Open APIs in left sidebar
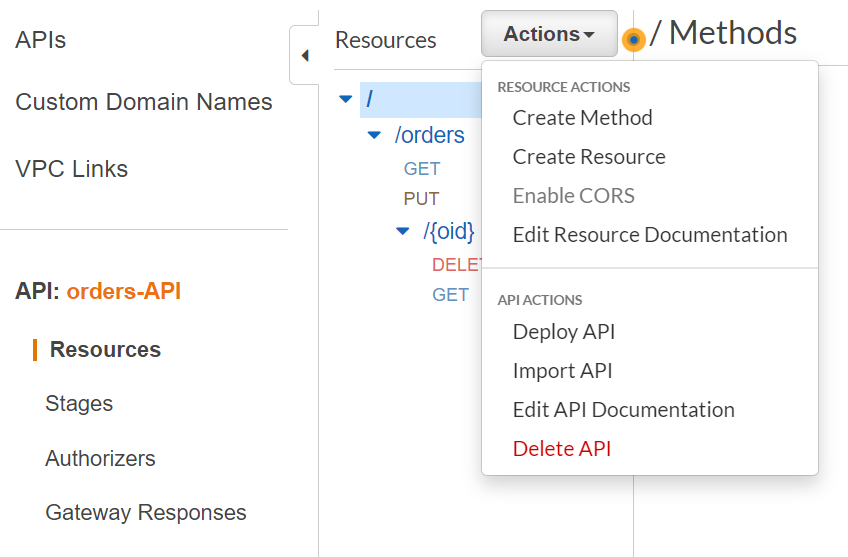This screenshot has height=557, width=848. (x=41, y=41)
